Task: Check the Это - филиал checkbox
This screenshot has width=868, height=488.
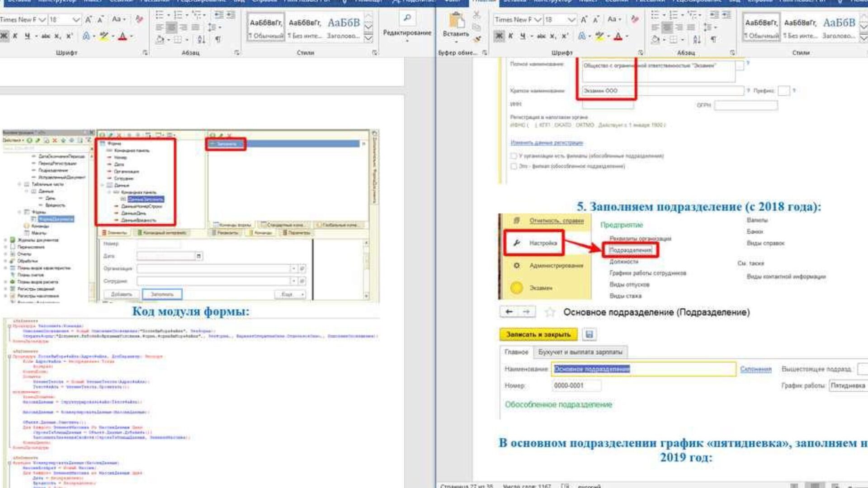Action: click(514, 166)
